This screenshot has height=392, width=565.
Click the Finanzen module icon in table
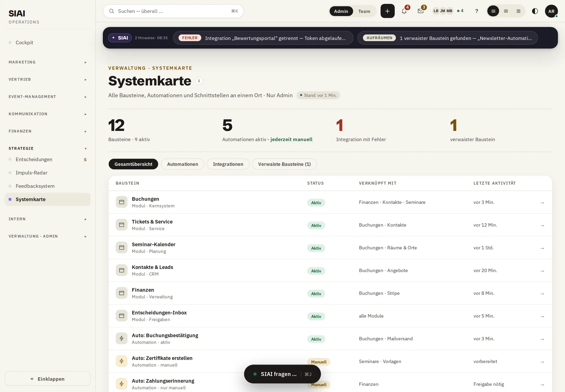coord(122,293)
